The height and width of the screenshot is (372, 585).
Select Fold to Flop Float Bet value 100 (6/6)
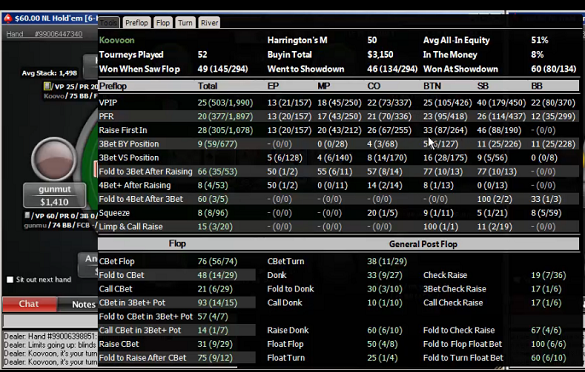click(548, 344)
